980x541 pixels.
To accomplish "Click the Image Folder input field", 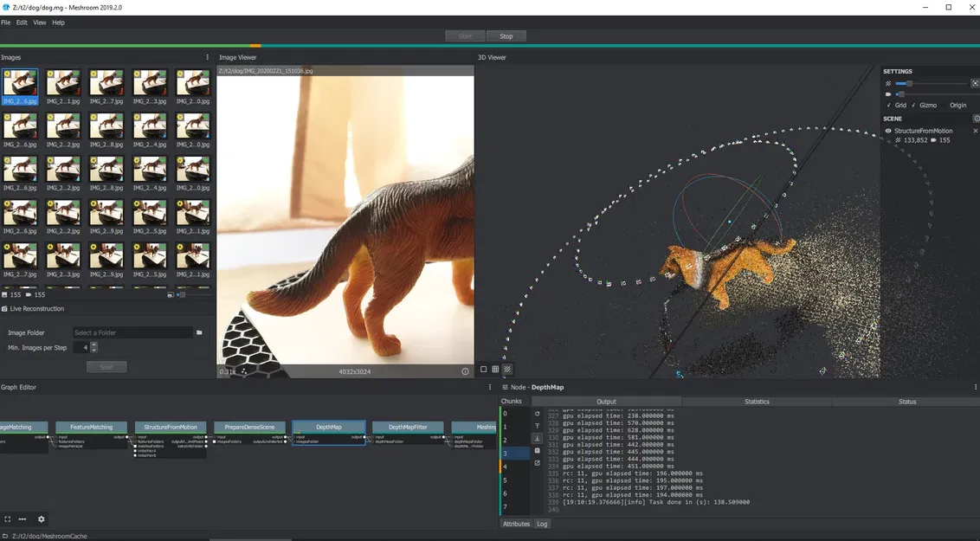I will [132, 332].
